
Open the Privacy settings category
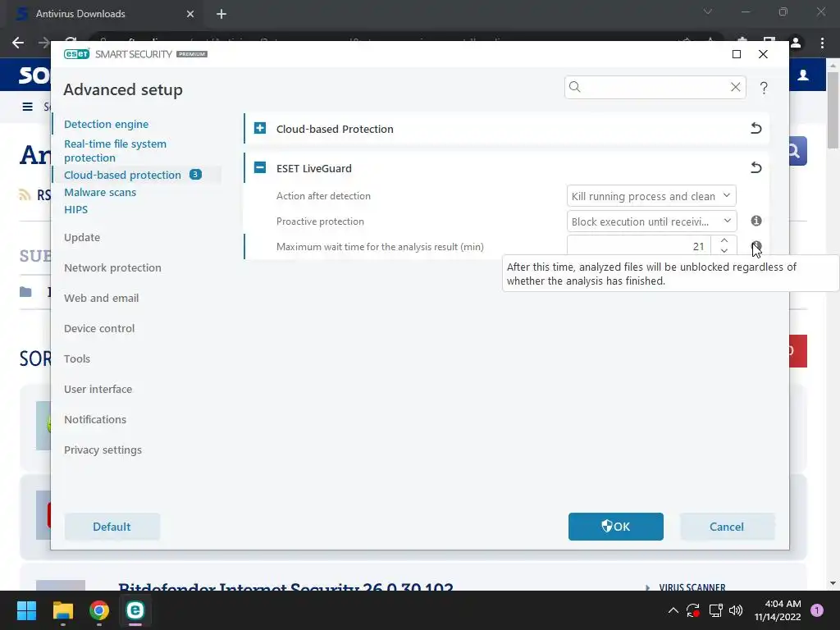pyautogui.click(x=103, y=450)
